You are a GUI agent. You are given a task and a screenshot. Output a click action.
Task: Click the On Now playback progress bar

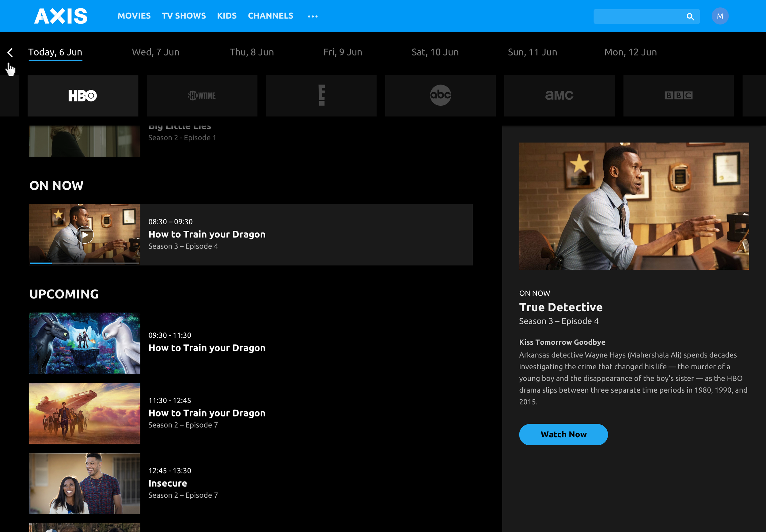tap(85, 263)
